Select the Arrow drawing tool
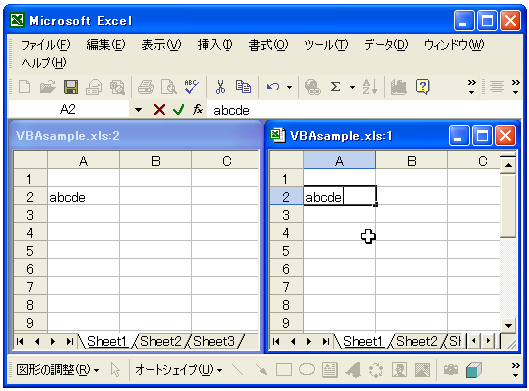Viewport: 529px width, 391px height. pos(261,370)
